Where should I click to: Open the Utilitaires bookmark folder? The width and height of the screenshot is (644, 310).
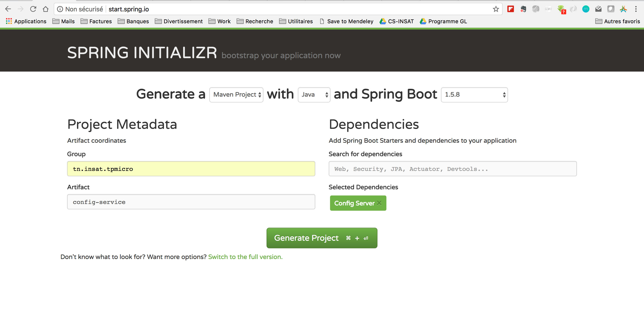[296, 21]
